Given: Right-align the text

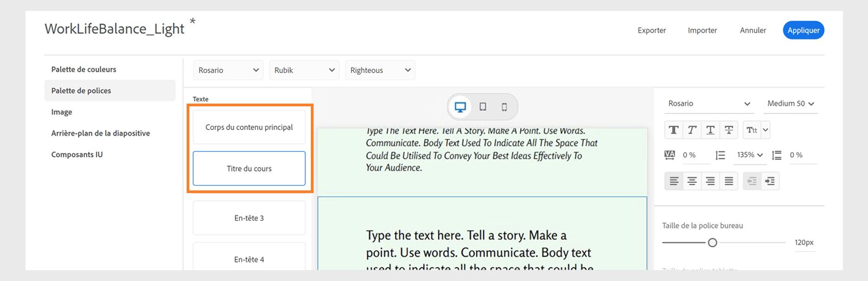Looking at the screenshot, I should point(710,181).
